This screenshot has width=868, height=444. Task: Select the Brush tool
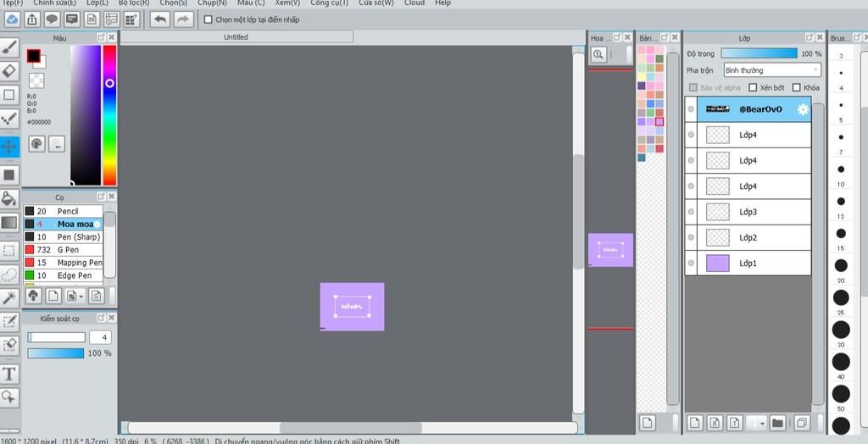(x=9, y=47)
